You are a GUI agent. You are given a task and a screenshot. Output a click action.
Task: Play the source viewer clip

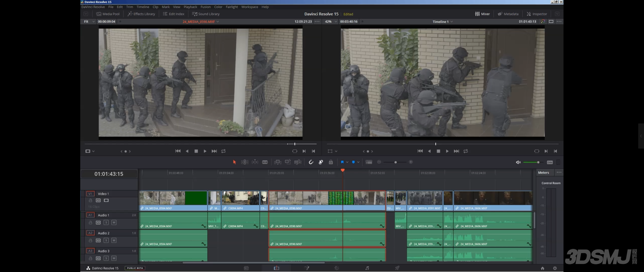pos(205,151)
